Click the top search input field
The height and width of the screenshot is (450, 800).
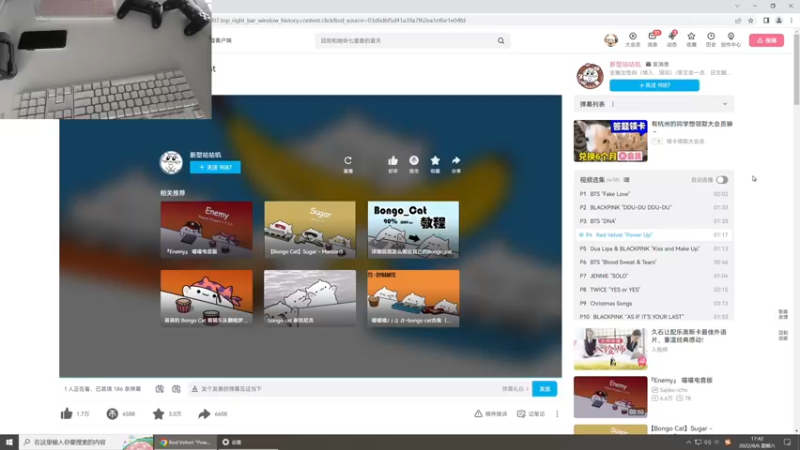pyautogui.click(x=406, y=41)
